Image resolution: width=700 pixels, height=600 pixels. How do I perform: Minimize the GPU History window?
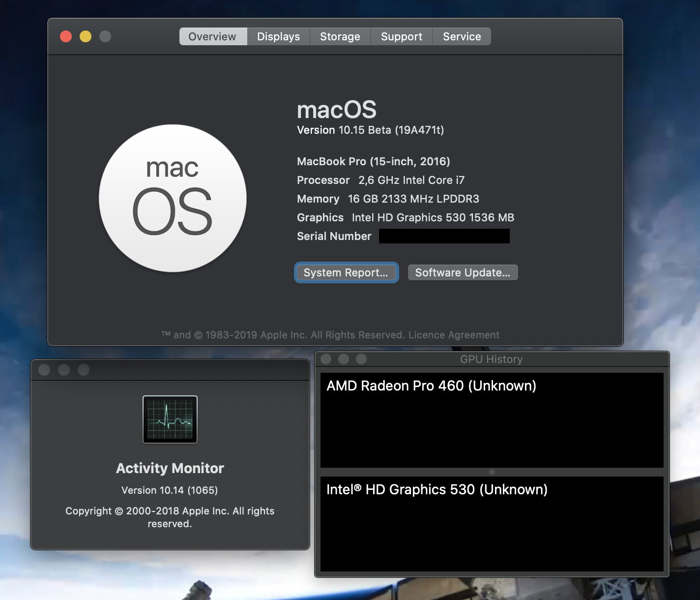point(344,359)
